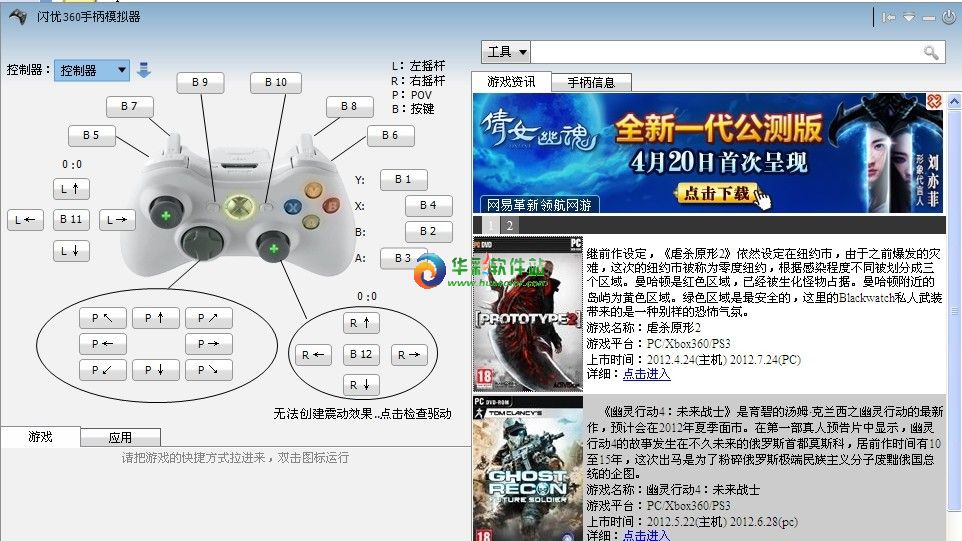Close the banner ad with red icon
This screenshot has height=541, width=962.
(x=934, y=101)
